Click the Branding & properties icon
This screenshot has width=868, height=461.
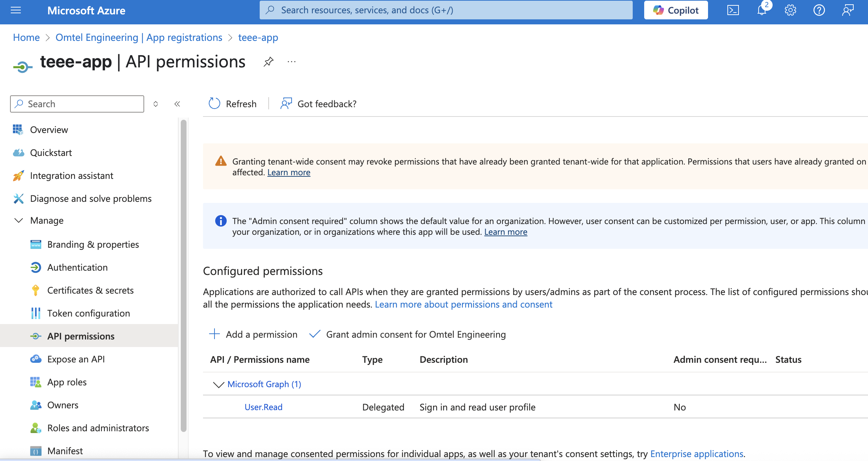36,244
